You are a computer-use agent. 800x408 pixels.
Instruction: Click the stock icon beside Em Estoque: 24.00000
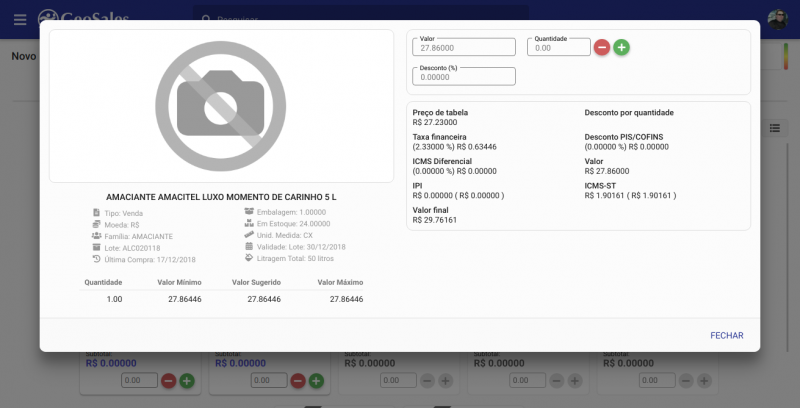[x=249, y=223]
